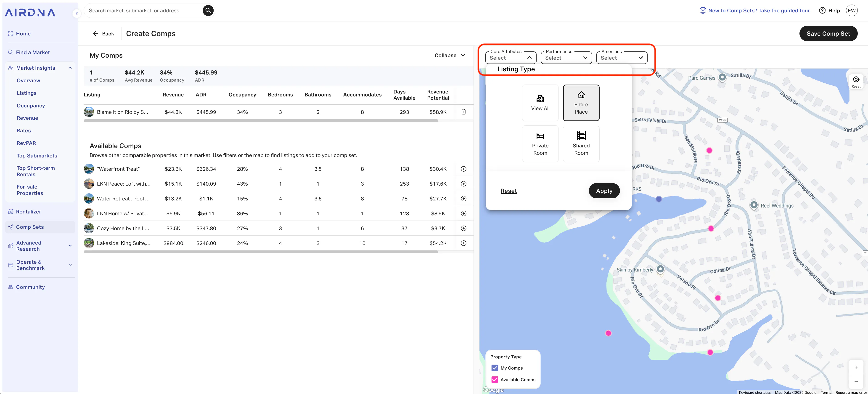Open the Help question-mark icon
868x394 pixels.
click(x=822, y=11)
